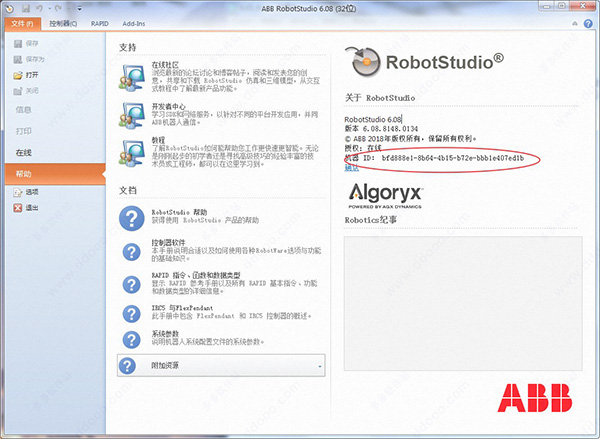The height and width of the screenshot is (439, 600).
Task: Open the 在线社区 support icon
Action: click(132, 78)
